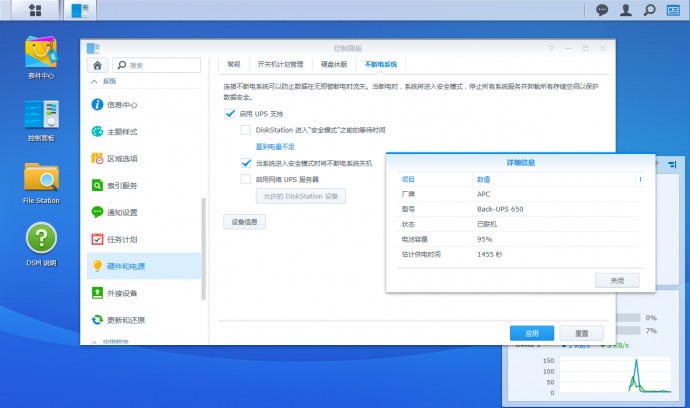This screenshot has height=408, width=690.
Task: Switch to HDD Hibernation (硬盘休眠) tab
Action: point(334,64)
